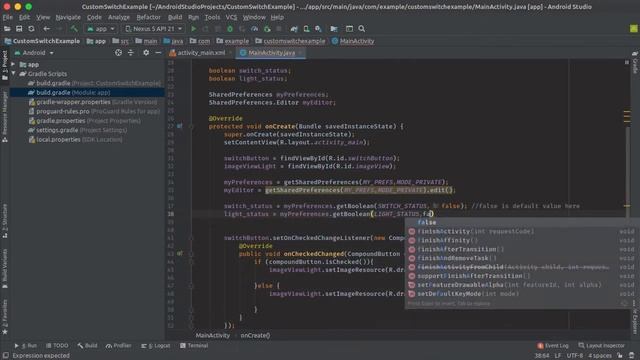640x360 pixels.
Task: Click the Open file toolbar icon
Action: (x=7, y=29)
